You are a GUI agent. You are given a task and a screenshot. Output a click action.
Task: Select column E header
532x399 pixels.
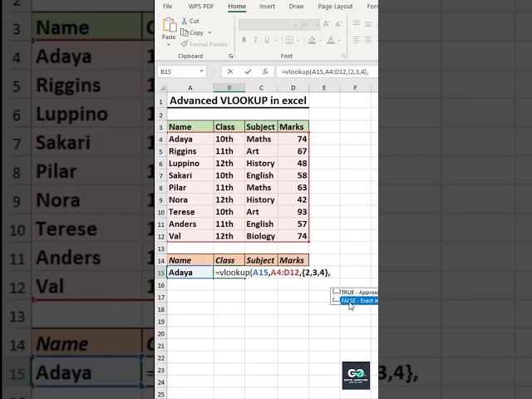324,88
